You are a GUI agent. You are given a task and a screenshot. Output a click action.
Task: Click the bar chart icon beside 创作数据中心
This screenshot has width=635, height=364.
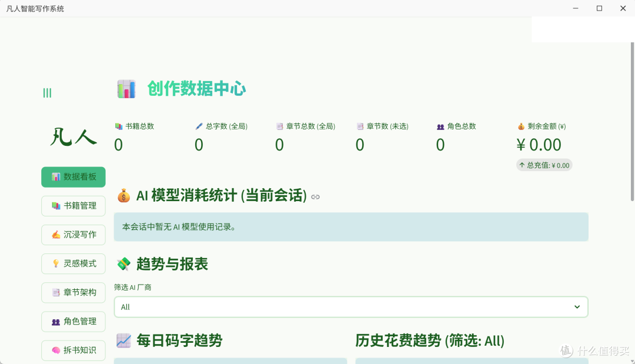(126, 89)
